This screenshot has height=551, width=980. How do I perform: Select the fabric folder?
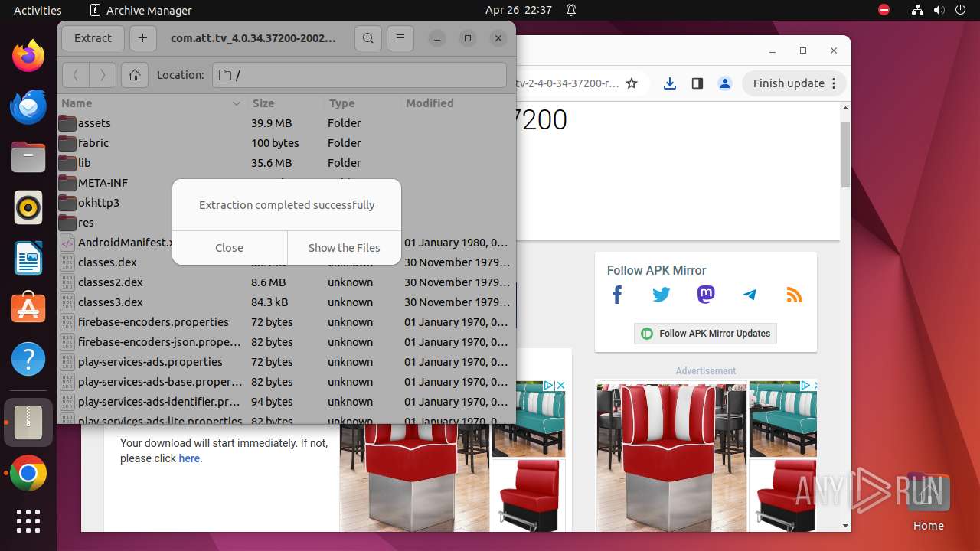pos(286,143)
